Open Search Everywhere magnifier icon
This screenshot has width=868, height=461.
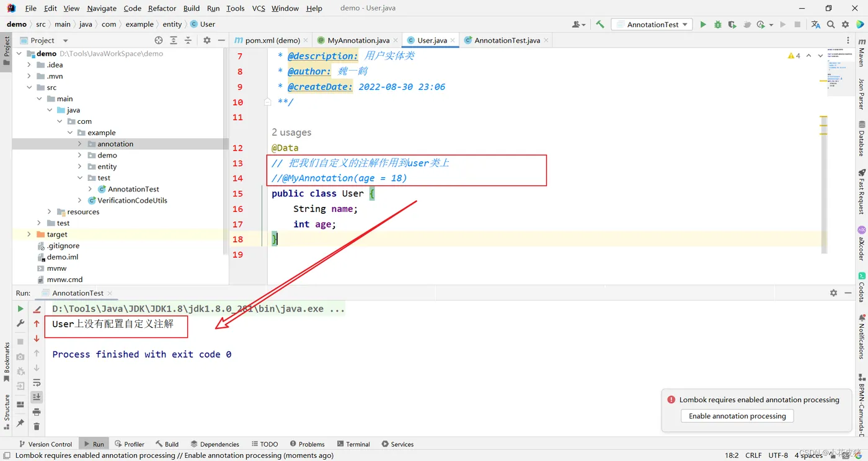[831, 24]
